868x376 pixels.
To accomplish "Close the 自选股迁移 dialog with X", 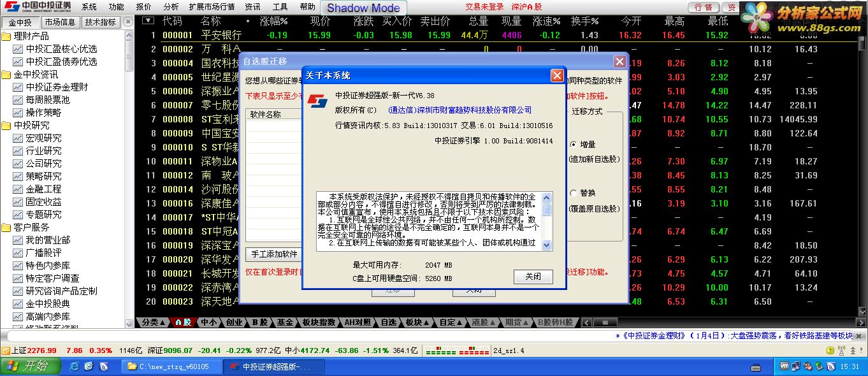I will (x=619, y=61).
